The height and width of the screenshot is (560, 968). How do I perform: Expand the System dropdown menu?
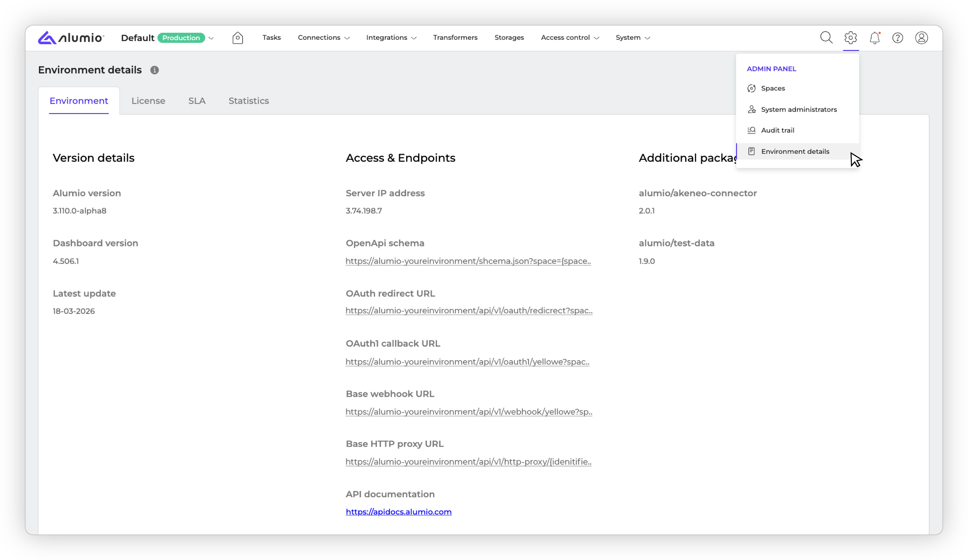(632, 38)
